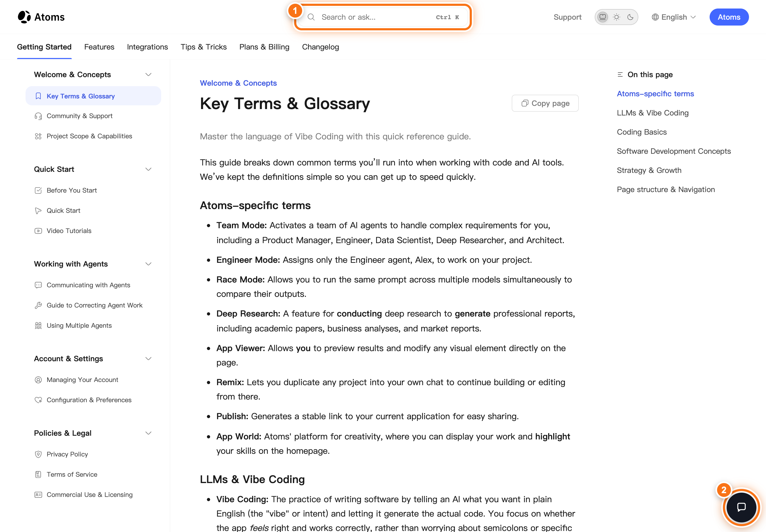The image size is (766, 532).
Task: Focus the Search or ask field
Action: [383, 17]
